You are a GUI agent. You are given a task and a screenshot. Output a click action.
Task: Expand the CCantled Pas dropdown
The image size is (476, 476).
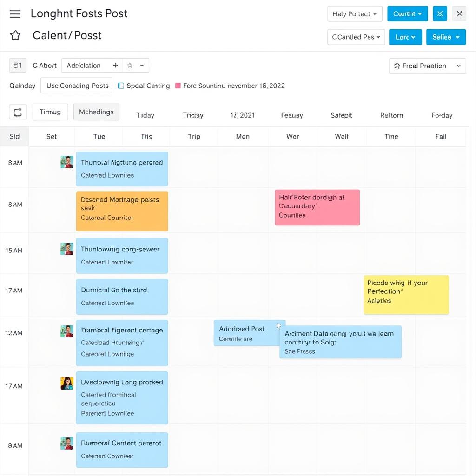(356, 36)
